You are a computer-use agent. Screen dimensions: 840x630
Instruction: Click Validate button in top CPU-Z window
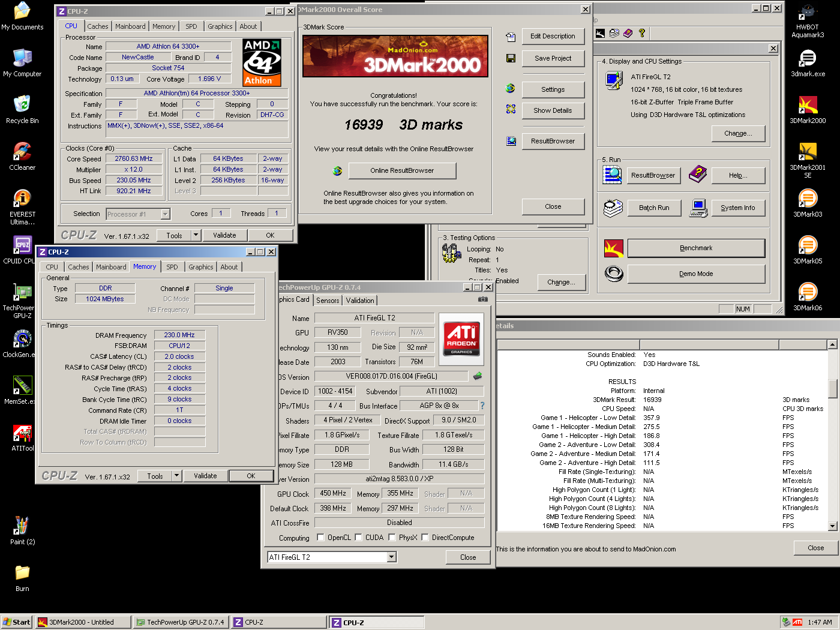[224, 235]
